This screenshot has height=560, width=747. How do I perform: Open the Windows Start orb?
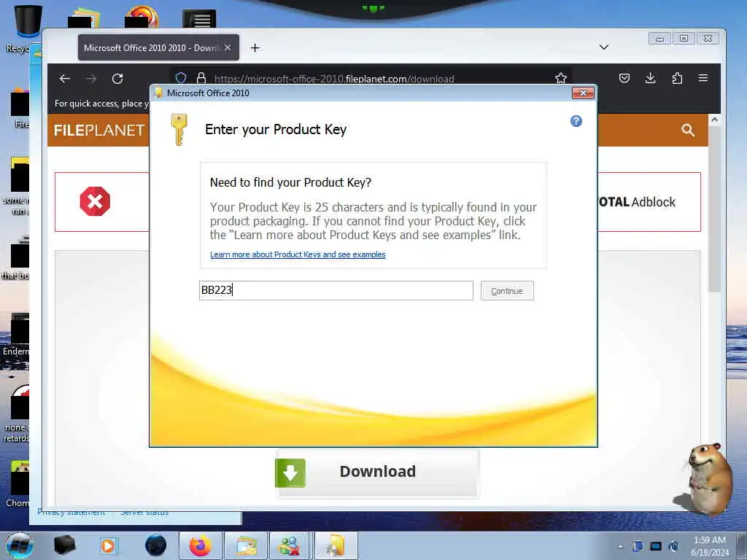point(20,545)
